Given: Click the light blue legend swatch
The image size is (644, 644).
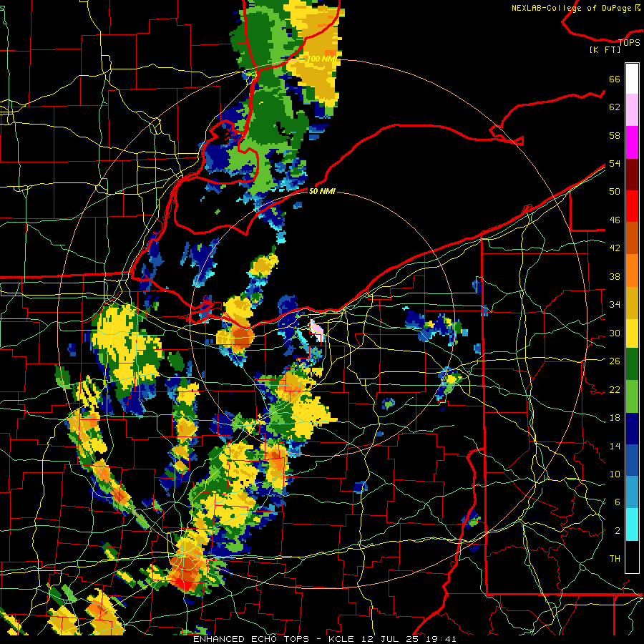Looking at the screenshot, I should tap(632, 492).
